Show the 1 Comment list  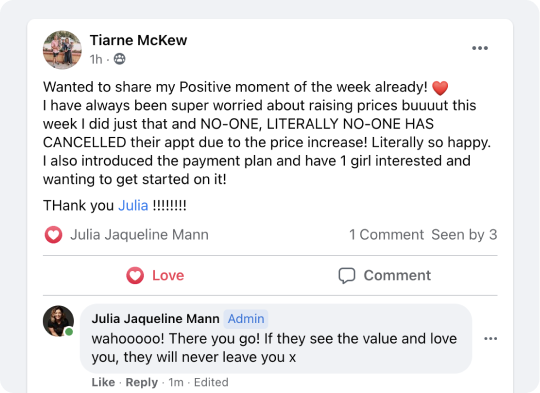click(386, 235)
